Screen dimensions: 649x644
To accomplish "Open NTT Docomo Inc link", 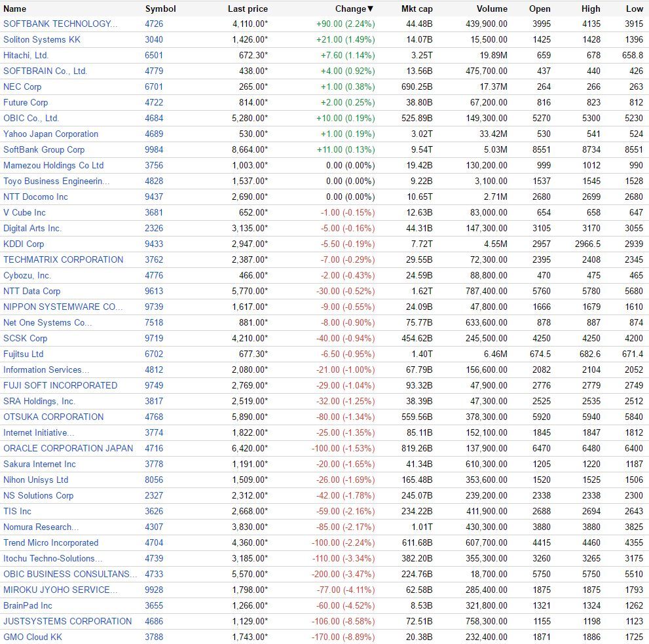I will click(35, 197).
